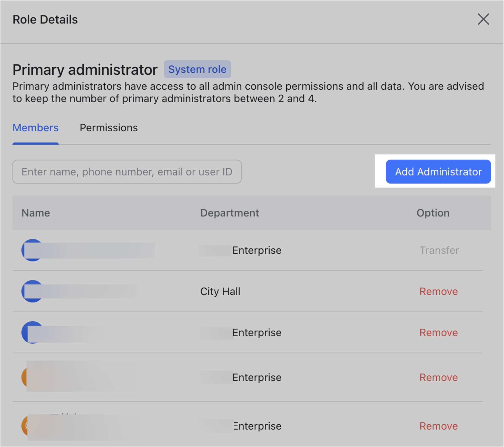This screenshot has width=504, height=447.
Task: Click the Option column header
Action: (x=433, y=213)
